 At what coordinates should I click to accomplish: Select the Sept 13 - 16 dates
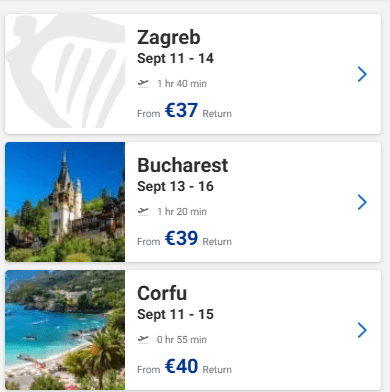click(x=175, y=187)
